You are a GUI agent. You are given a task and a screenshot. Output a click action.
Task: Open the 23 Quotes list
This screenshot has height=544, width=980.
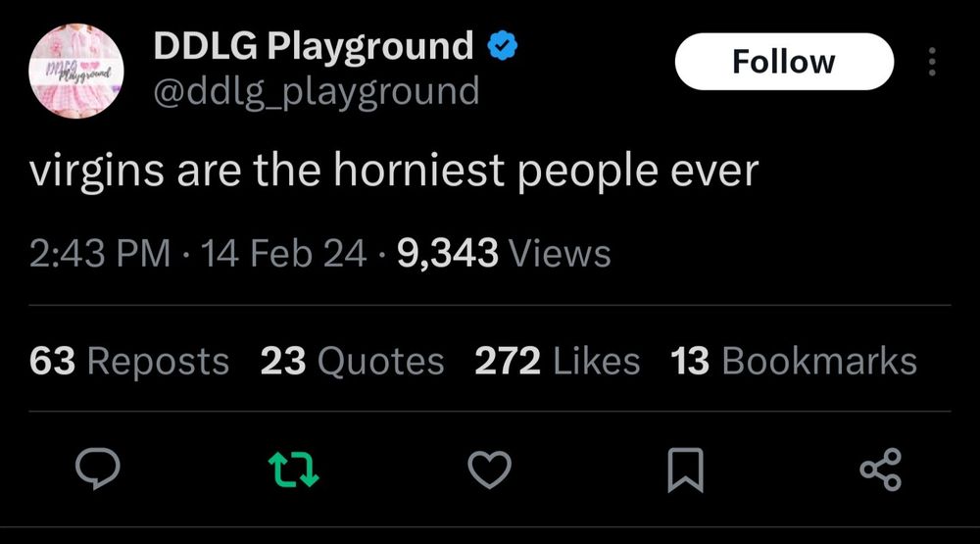tap(352, 361)
